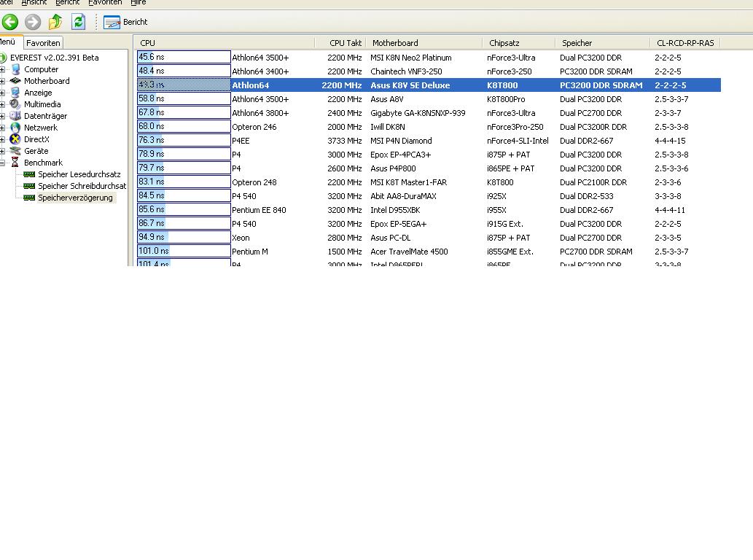The width and height of the screenshot is (753, 560).
Task: Click the Multimedia speaker icon
Action: [15, 104]
